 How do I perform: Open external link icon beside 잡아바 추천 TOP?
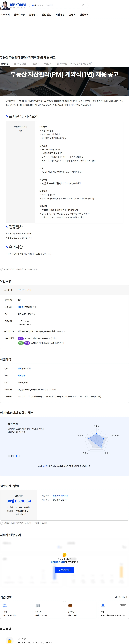[90, 64]
